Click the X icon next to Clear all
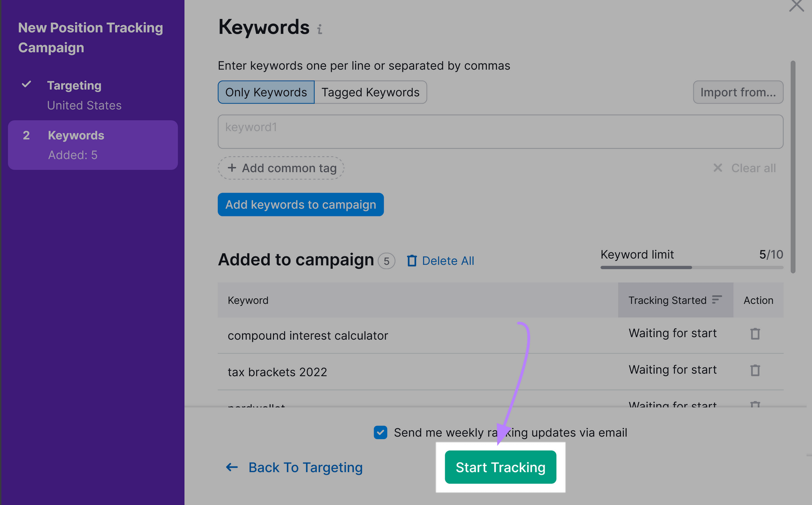Image resolution: width=812 pixels, height=505 pixels. click(718, 168)
